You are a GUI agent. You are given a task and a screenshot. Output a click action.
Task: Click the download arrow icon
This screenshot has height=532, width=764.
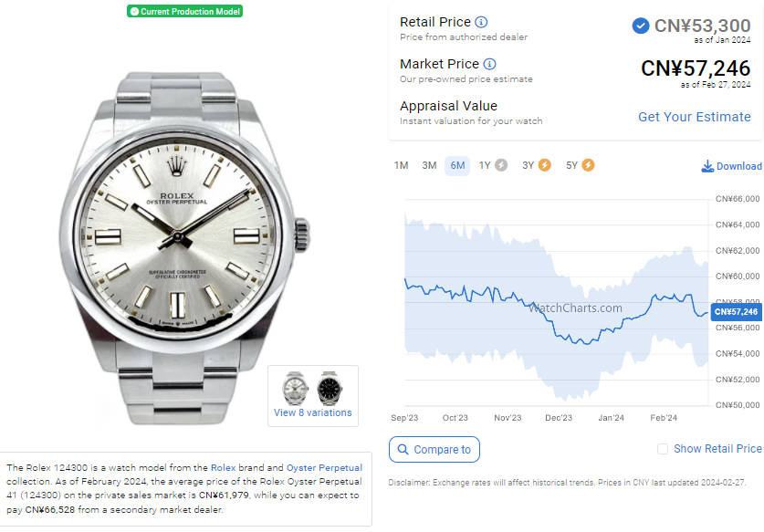[707, 166]
